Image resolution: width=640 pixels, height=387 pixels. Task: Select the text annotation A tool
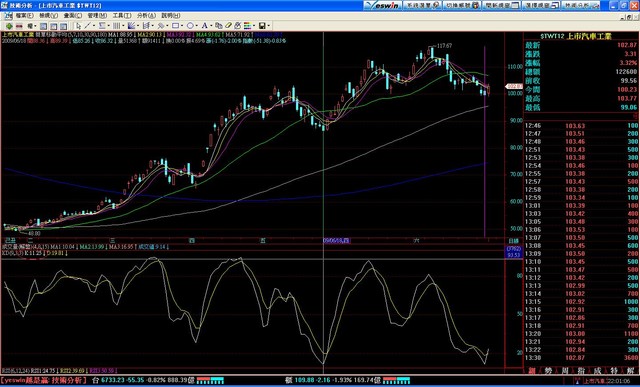point(205,26)
